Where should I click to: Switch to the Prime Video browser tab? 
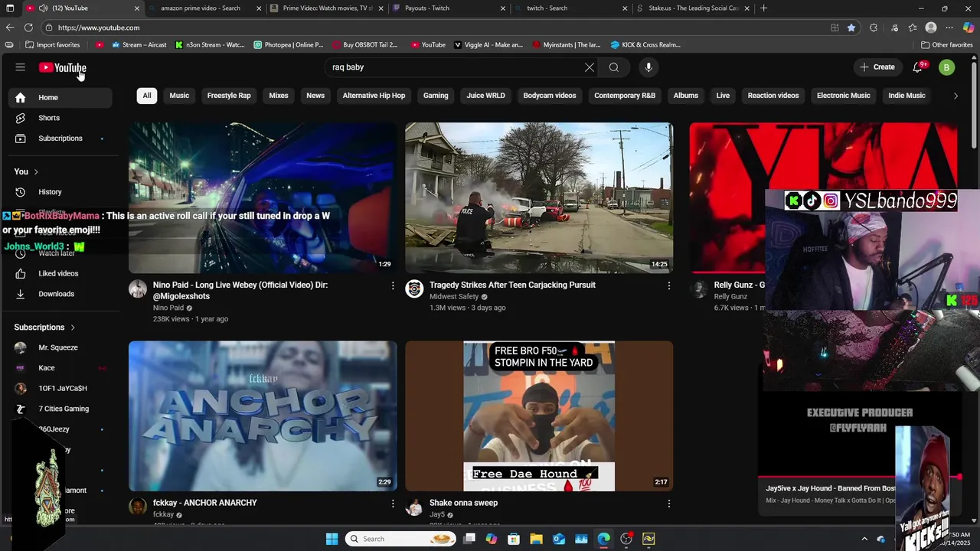(325, 8)
